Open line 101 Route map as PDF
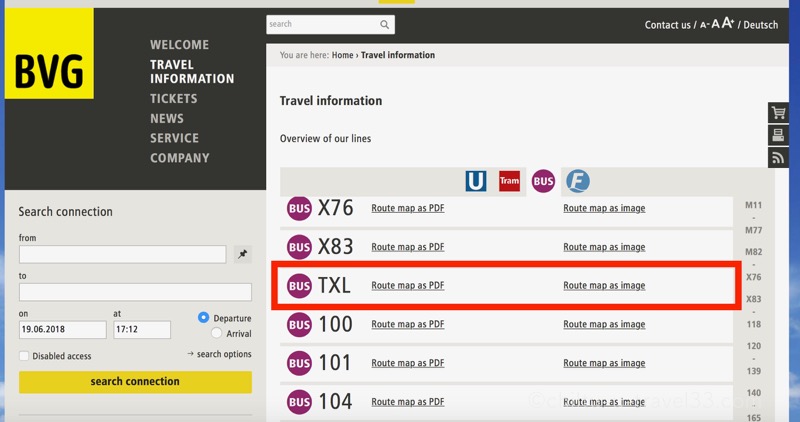The height and width of the screenshot is (422, 800). (408, 363)
